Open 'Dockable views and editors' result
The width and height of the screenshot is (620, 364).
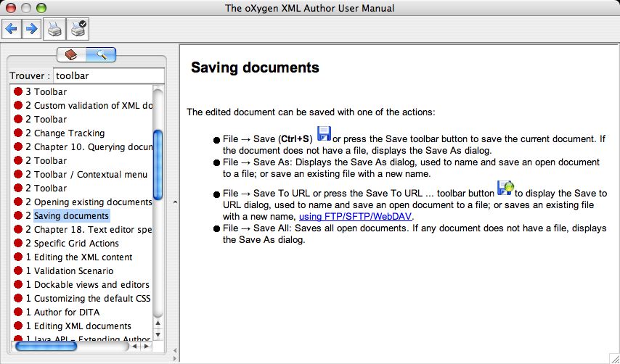pos(87,285)
